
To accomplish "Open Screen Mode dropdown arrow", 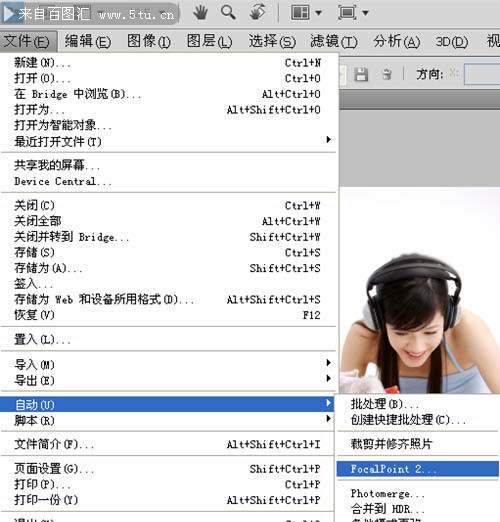I will [x=366, y=13].
